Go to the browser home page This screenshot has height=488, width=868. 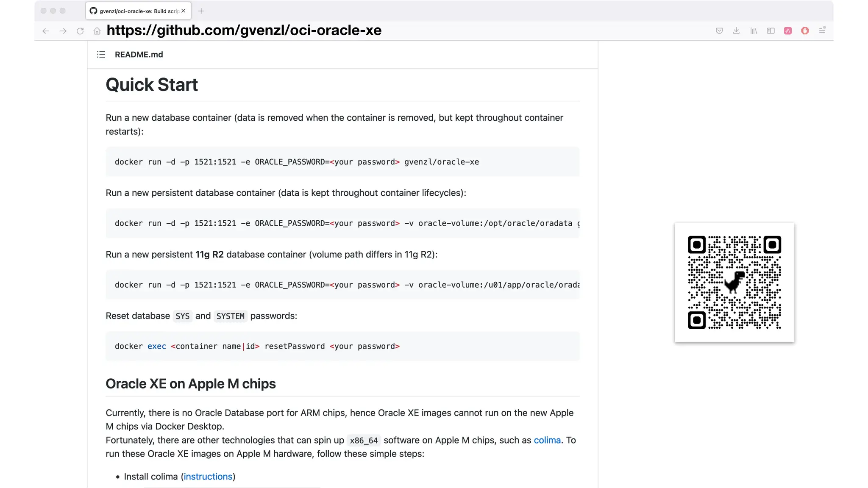(97, 31)
